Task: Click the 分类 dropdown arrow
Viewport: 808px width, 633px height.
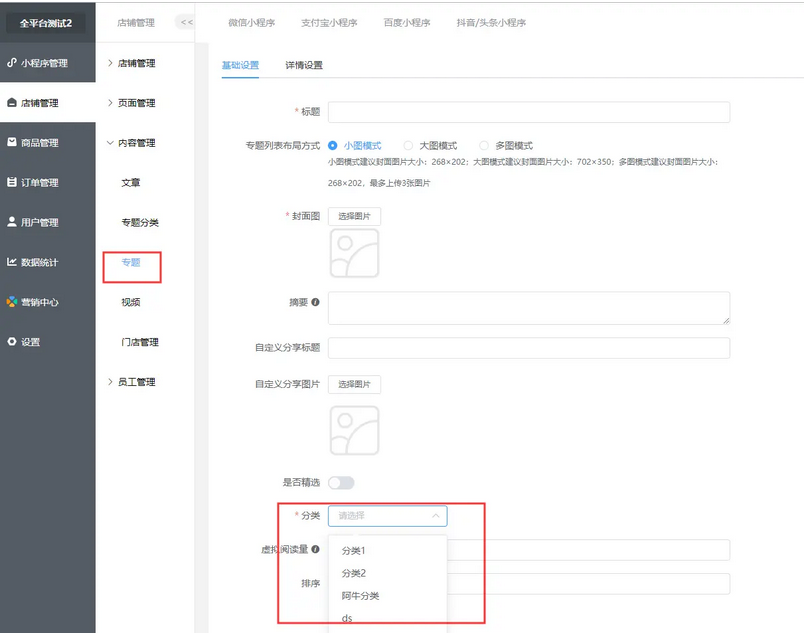Action: [x=436, y=515]
